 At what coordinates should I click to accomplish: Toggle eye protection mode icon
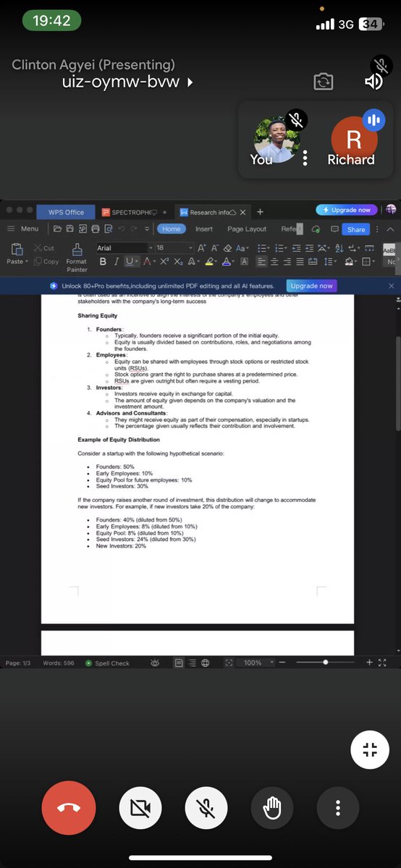coord(154,663)
